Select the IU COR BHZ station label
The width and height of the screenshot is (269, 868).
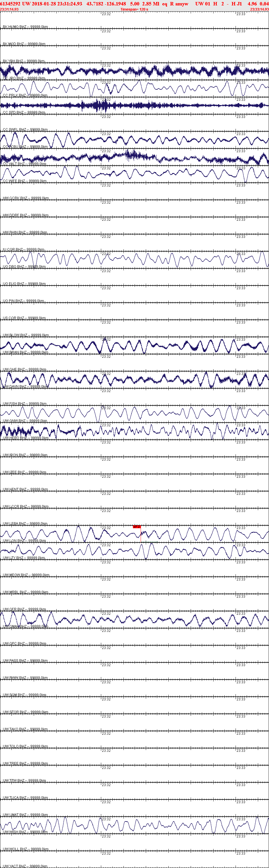pyautogui.click(x=24, y=249)
